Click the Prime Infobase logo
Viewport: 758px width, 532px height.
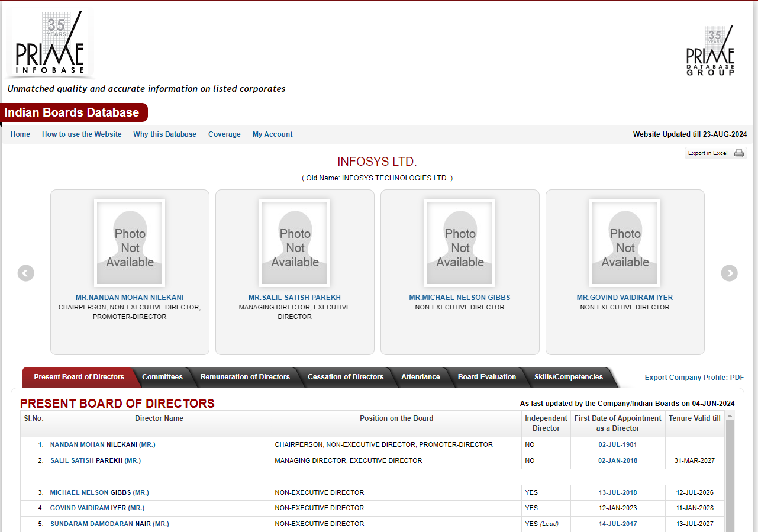(50, 46)
